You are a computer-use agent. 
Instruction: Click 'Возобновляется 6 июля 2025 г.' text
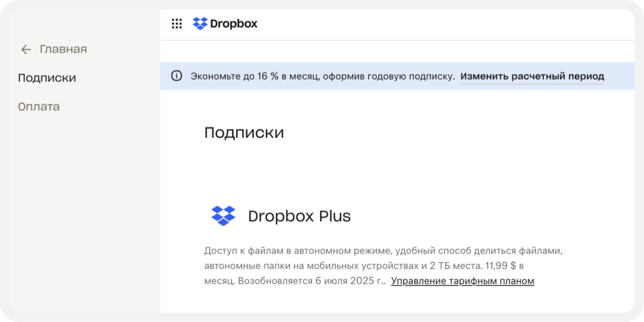click(x=311, y=281)
